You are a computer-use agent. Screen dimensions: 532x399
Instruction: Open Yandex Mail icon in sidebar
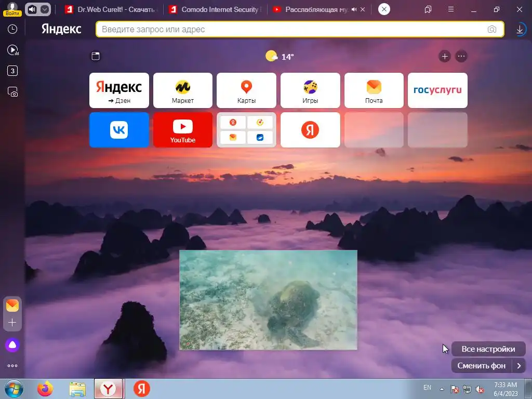(x=12, y=305)
